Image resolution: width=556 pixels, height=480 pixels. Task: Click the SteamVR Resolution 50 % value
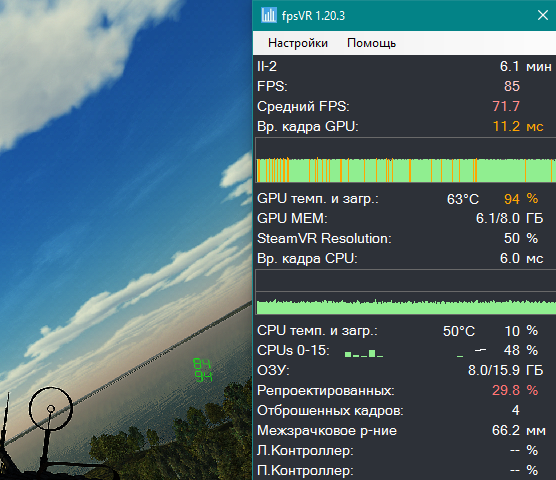coord(521,238)
